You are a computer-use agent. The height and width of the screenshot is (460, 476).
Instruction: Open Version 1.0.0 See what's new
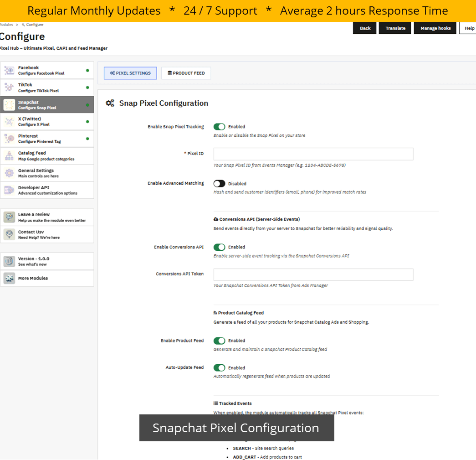(47, 261)
